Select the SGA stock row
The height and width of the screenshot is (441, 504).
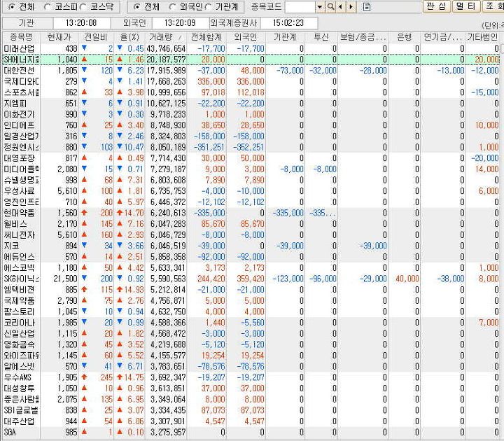[251, 432]
